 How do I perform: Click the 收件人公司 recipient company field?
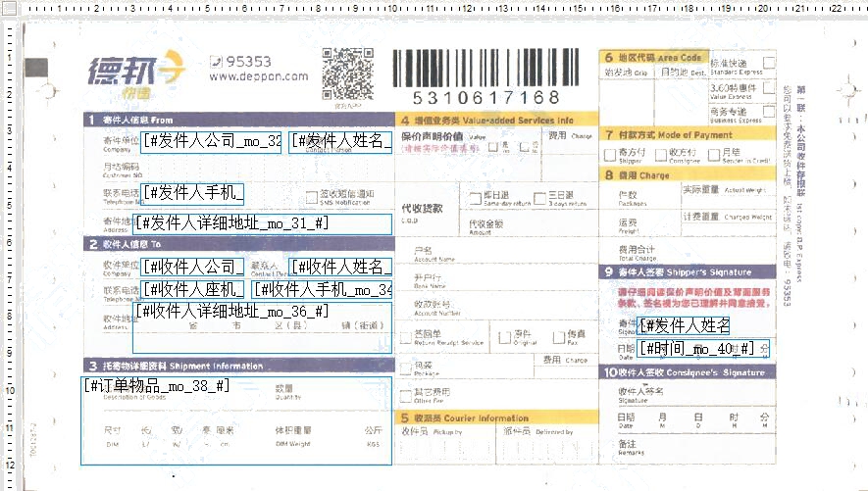[192, 268]
